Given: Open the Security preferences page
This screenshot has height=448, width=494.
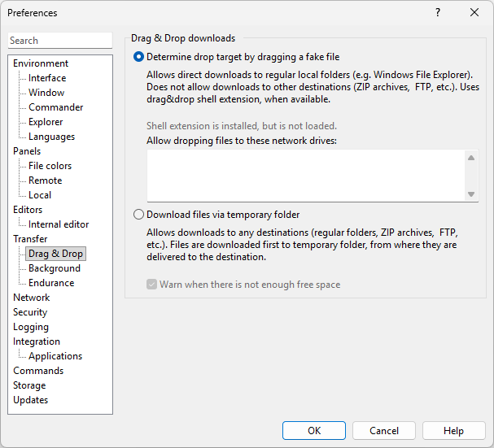Looking at the screenshot, I should [x=30, y=312].
